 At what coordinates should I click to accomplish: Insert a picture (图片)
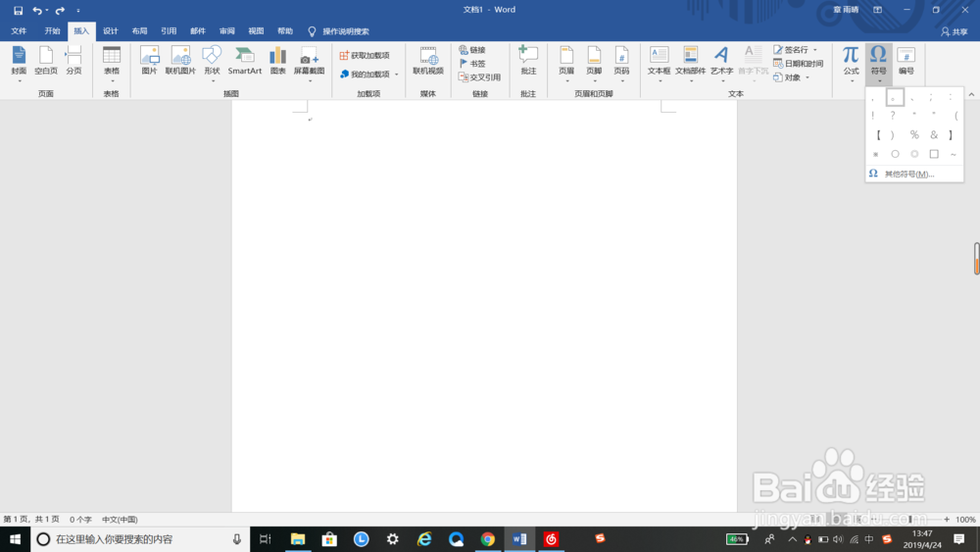149,61
